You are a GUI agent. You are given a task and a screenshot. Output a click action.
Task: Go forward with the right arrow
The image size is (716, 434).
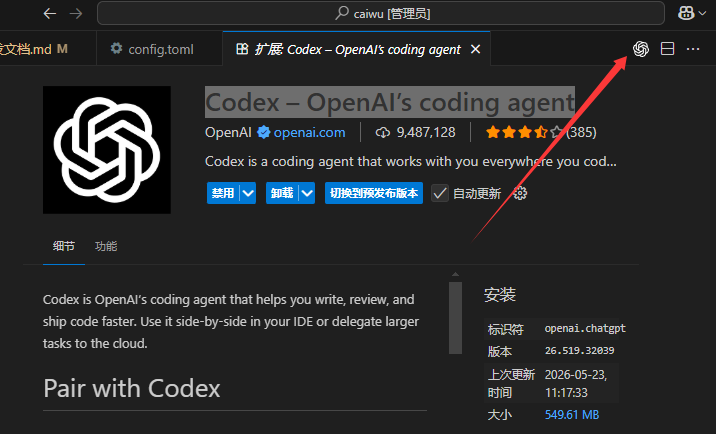click(76, 14)
